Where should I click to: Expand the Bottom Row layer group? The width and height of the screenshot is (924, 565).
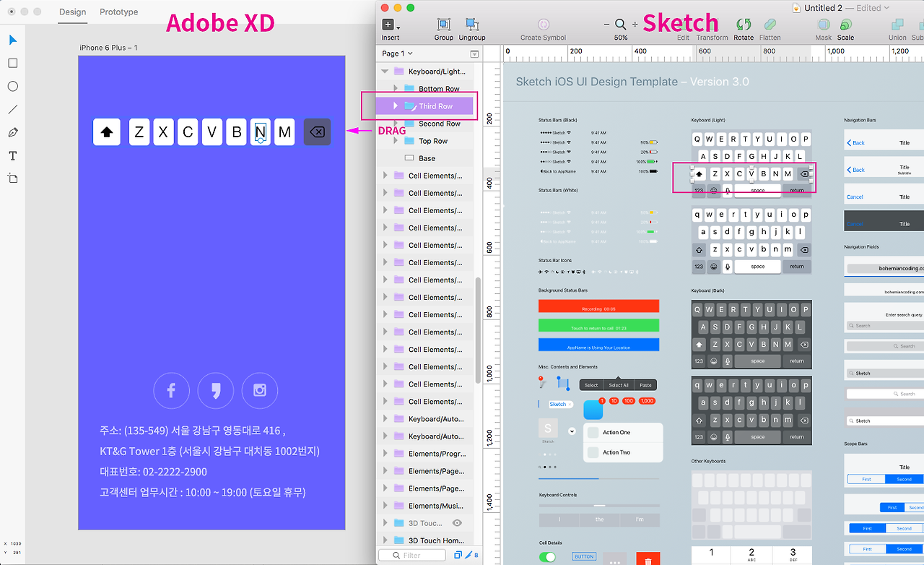click(396, 89)
